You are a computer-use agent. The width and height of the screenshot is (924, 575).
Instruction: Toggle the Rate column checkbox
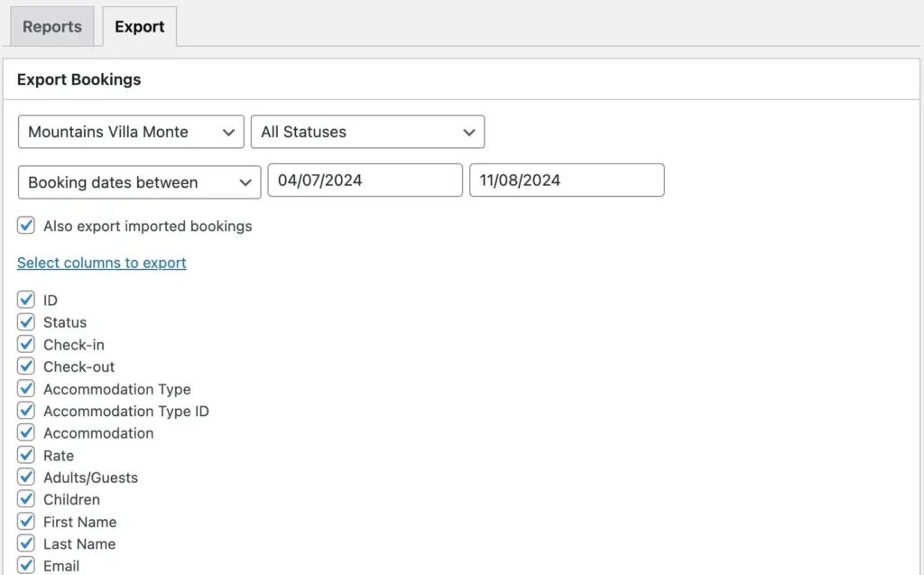coord(25,455)
